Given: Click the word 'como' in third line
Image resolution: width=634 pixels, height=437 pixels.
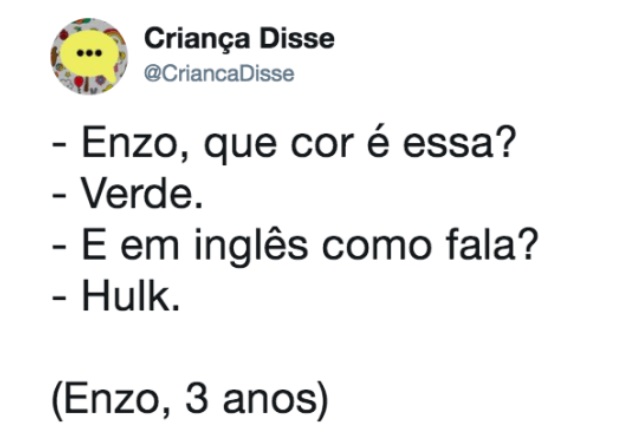Looking at the screenshot, I should pyautogui.click(x=376, y=247).
